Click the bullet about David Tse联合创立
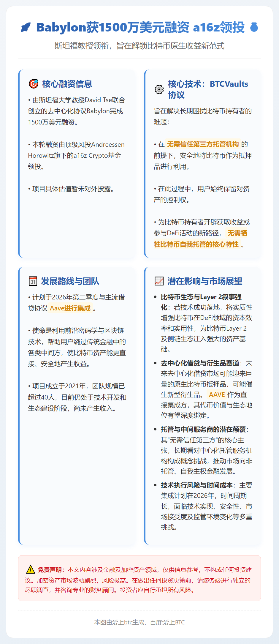279x644 pixels. [77, 111]
